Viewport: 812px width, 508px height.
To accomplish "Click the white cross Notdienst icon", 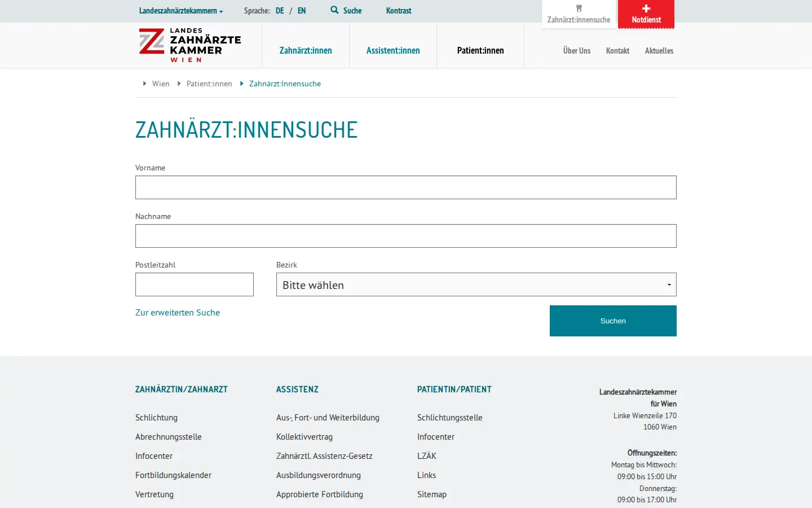I will coord(646,8).
